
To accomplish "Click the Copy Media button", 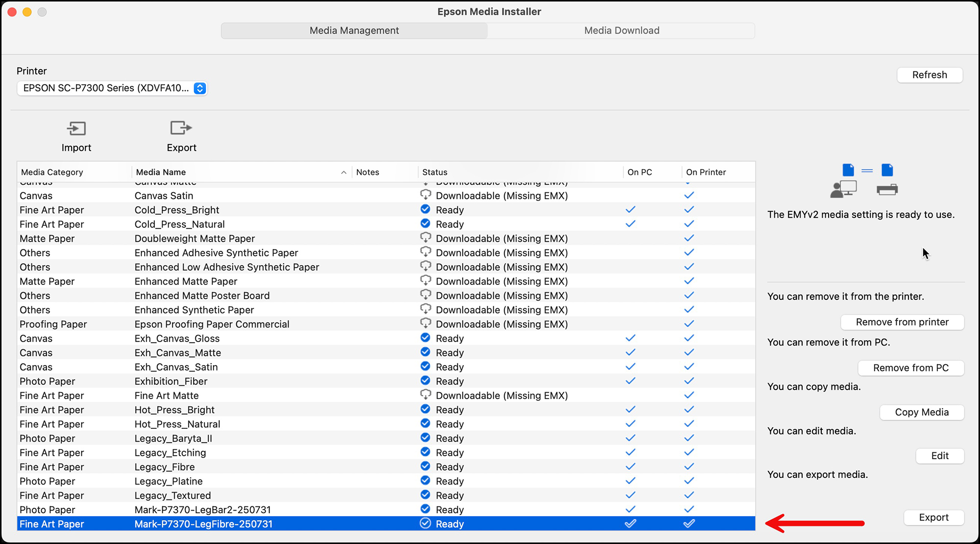I will pyautogui.click(x=922, y=412).
